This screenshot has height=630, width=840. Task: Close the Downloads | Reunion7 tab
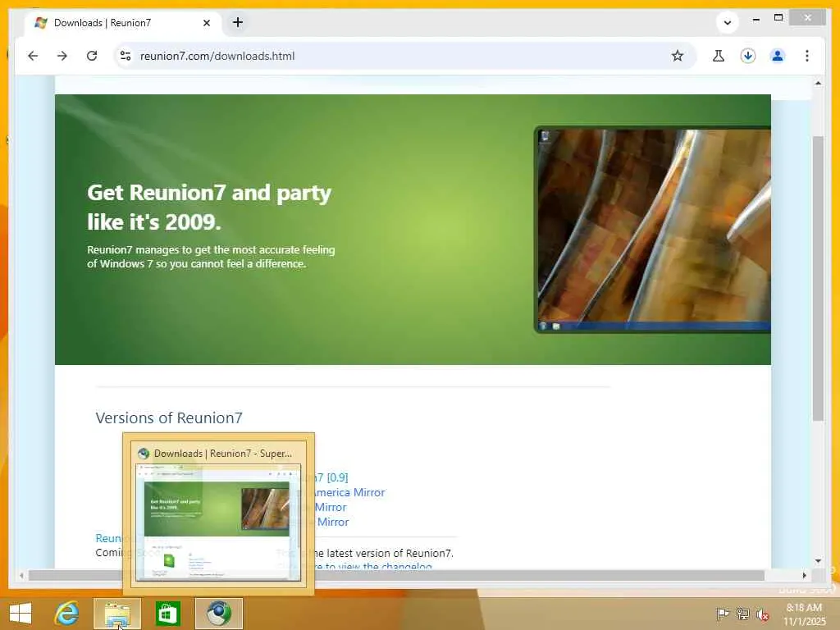pos(207,23)
